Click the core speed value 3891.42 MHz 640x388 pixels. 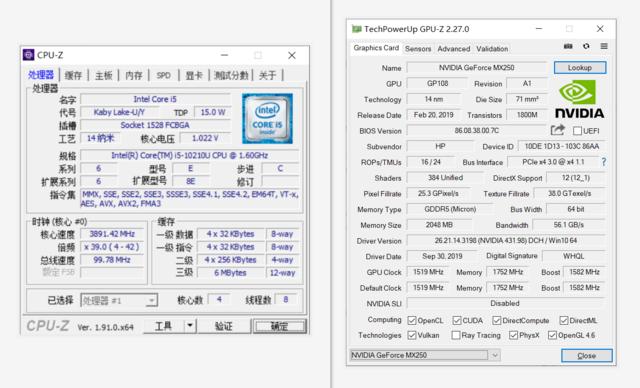point(112,234)
